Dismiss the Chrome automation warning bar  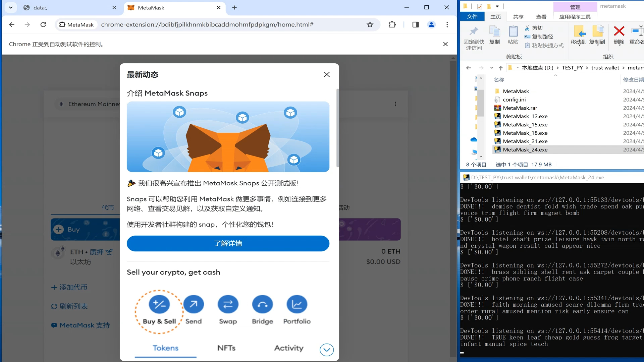click(445, 44)
